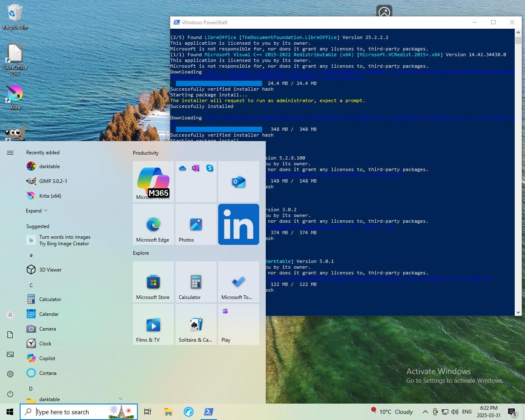The height and width of the screenshot is (420, 525).
Task: Click the PowerShell window title bar icon
Action: [176, 22]
